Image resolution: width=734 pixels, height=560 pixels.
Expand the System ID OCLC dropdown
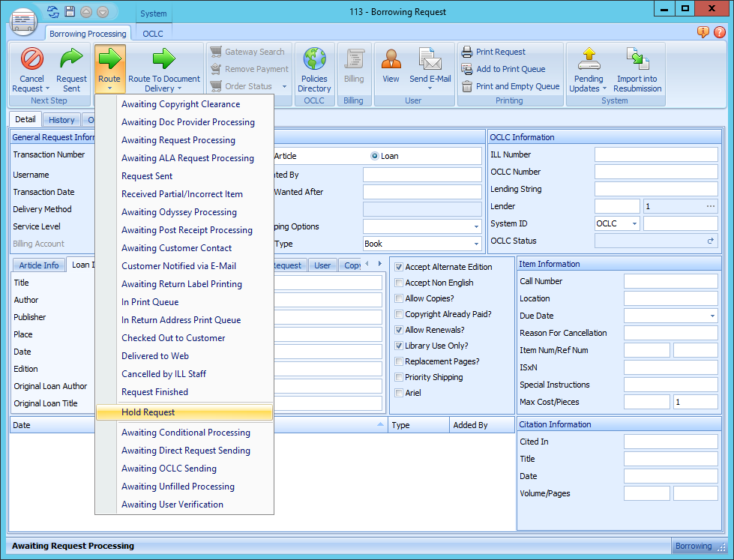pos(633,223)
